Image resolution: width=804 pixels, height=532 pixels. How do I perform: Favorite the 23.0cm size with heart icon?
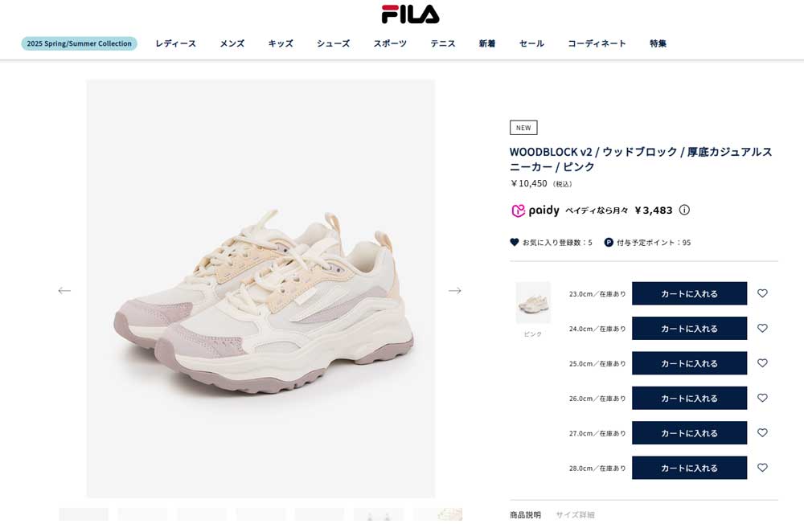click(x=762, y=293)
